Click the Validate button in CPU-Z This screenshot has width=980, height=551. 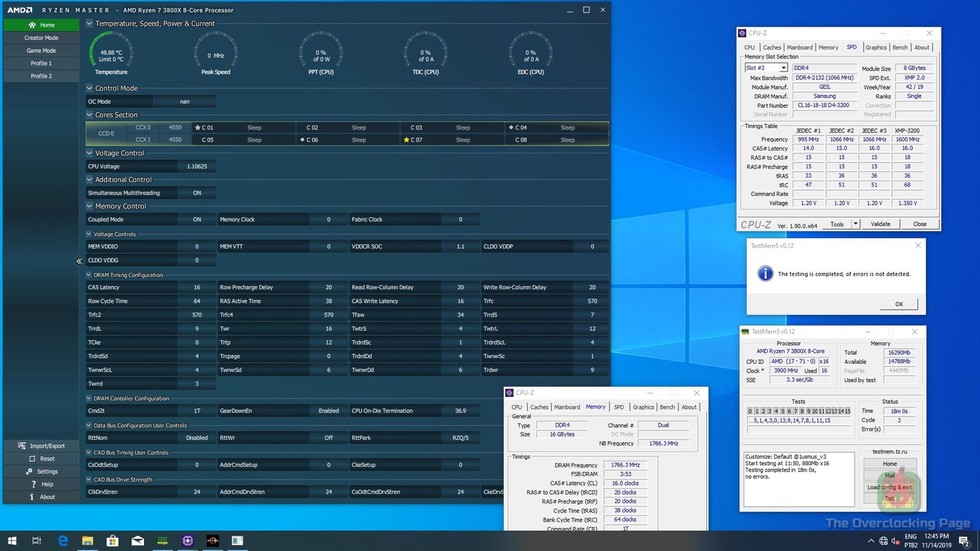coord(880,224)
